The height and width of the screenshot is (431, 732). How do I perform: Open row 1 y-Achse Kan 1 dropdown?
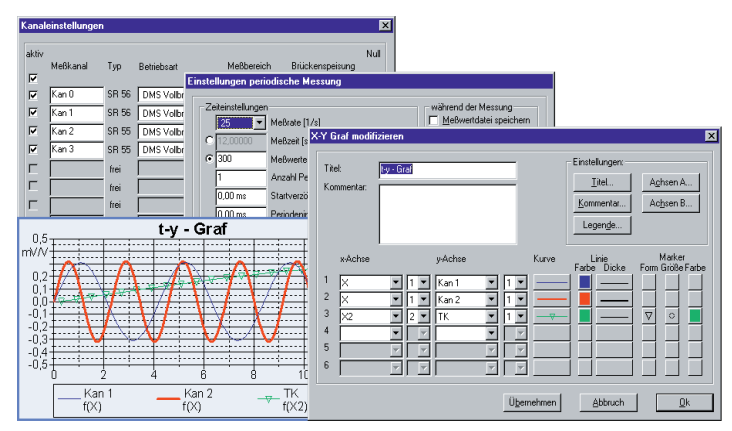point(490,283)
